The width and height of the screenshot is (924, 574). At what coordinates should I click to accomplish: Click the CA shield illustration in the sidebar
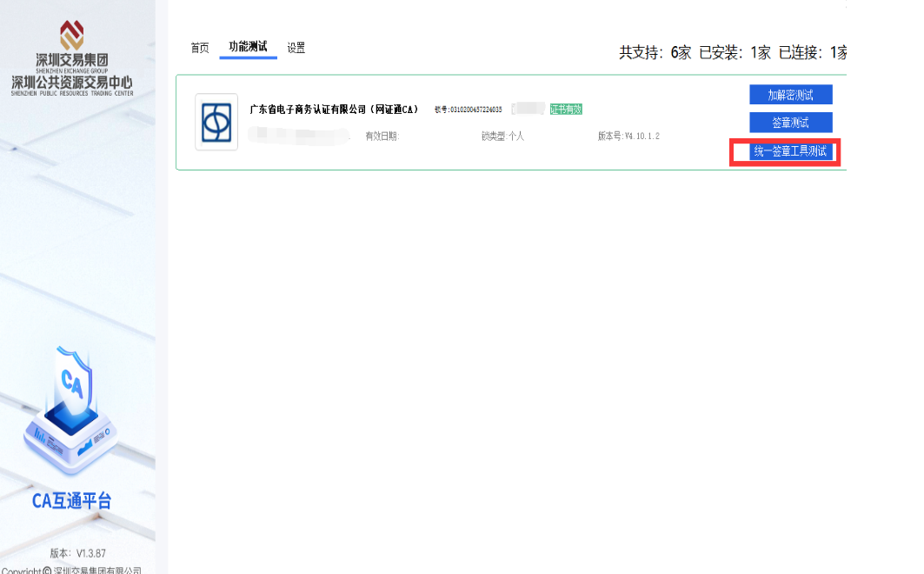[x=71, y=402]
